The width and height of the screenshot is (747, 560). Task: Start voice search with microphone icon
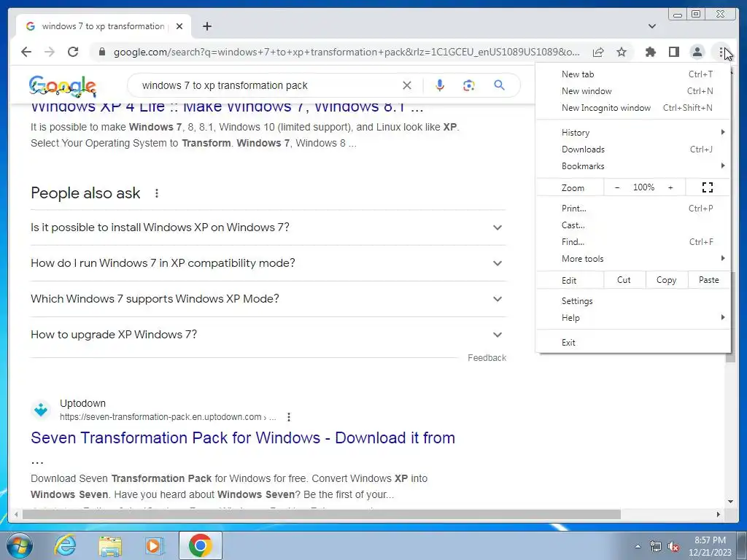pos(440,85)
